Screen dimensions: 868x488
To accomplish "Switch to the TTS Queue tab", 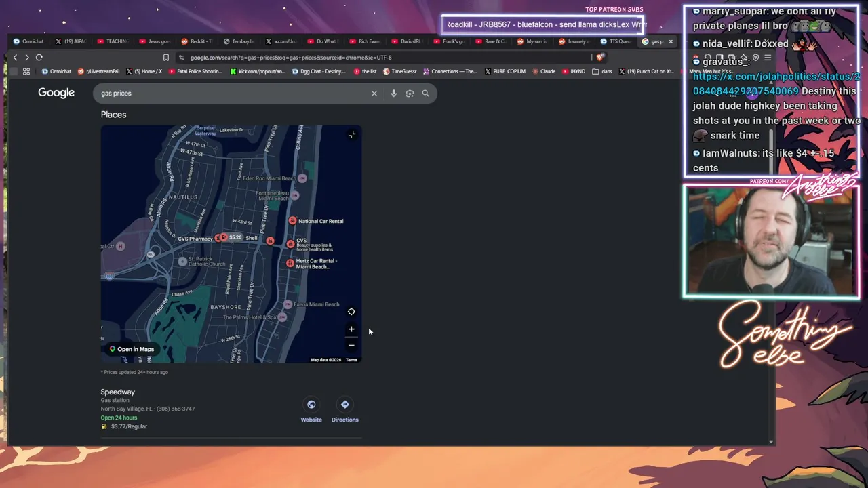I will (x=616, y=41).
